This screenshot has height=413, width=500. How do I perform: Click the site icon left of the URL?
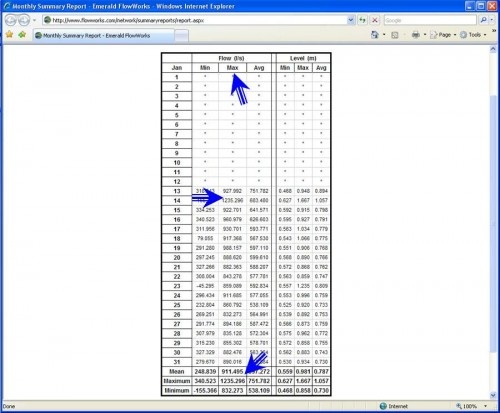click(x=48, y=20)
